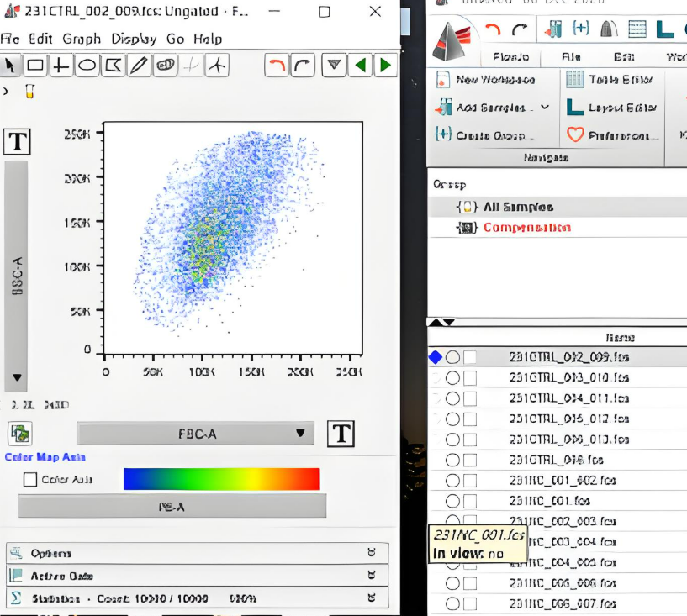
Task: Click the up triangle on the group pane splitter
Action: (436, 323)
